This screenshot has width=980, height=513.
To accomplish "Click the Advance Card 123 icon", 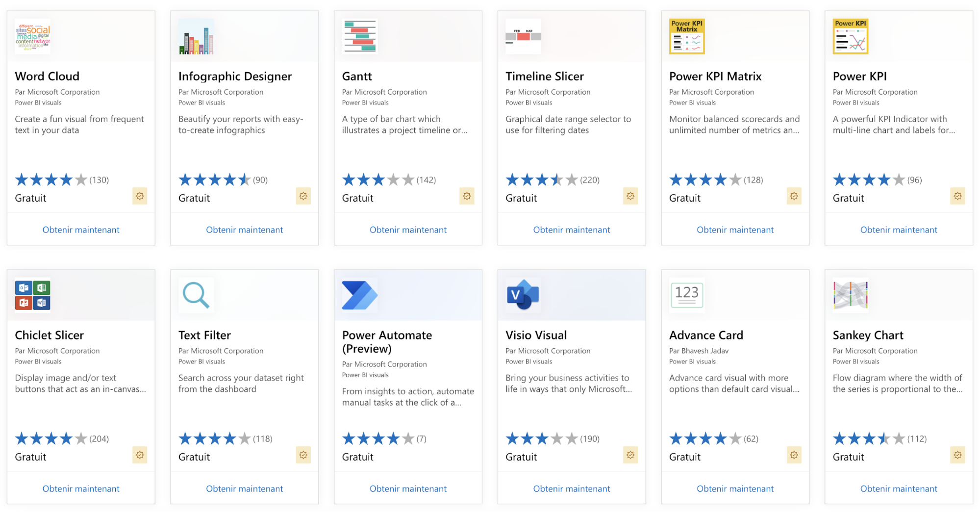I will pyautogui.click(x=687, y=295).
